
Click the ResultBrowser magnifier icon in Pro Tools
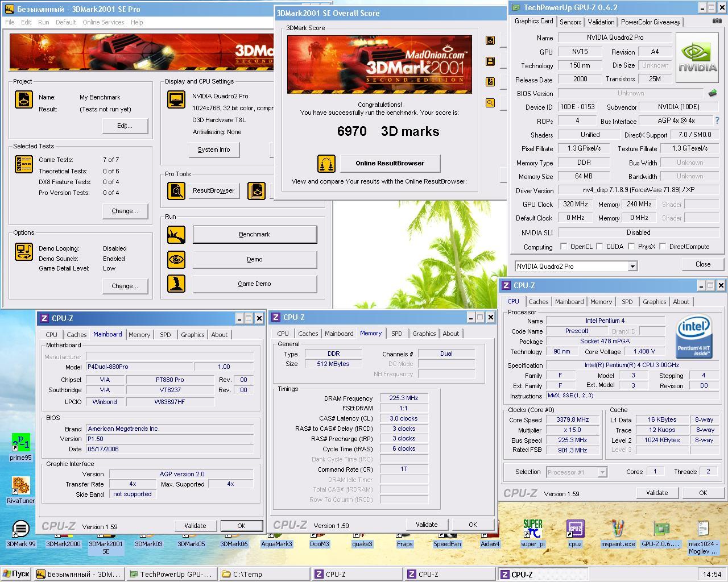pyautogui.click(x=176, y=191)
